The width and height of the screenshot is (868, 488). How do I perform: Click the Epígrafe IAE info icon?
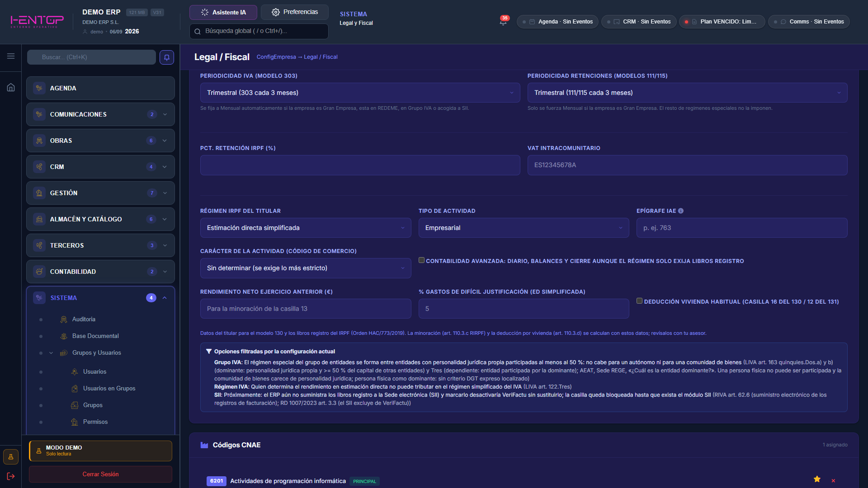pyautogui.click(x=681, y=211)
